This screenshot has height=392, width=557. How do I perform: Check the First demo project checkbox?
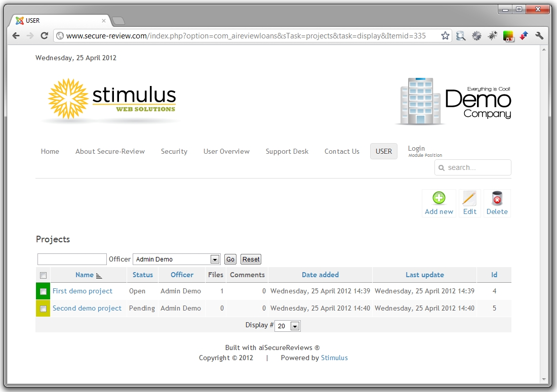[44, 291]
